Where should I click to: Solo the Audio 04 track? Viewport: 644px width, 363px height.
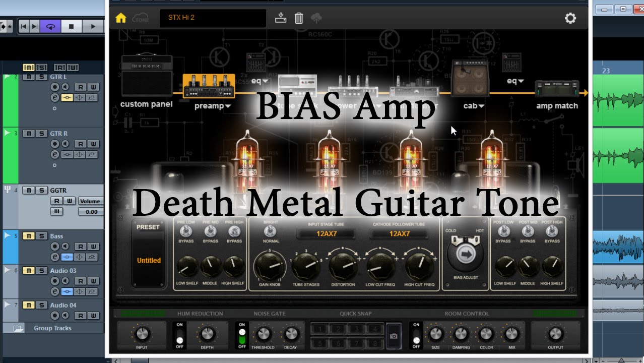click(x=41, y=305)
